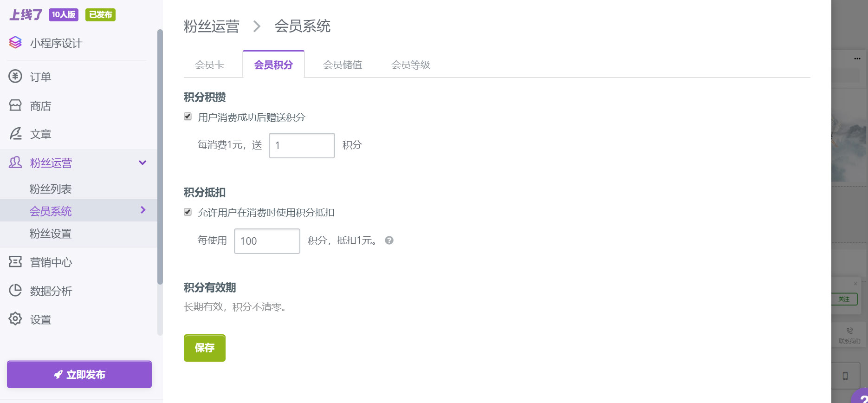Click the 营销中心 ticket icon
The height and width of the screenshot is (403, 868).
tap(15, 262)
